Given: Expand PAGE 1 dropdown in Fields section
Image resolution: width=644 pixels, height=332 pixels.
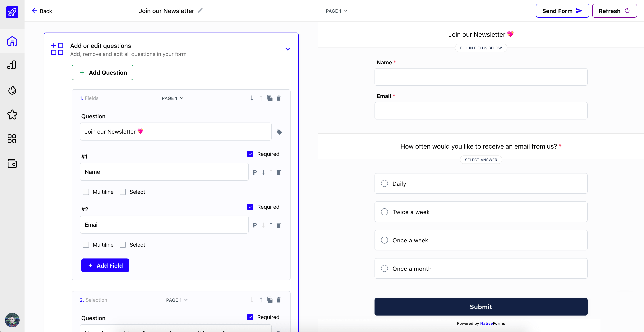Looking at the screenshot, I should [x=172, y=98].
